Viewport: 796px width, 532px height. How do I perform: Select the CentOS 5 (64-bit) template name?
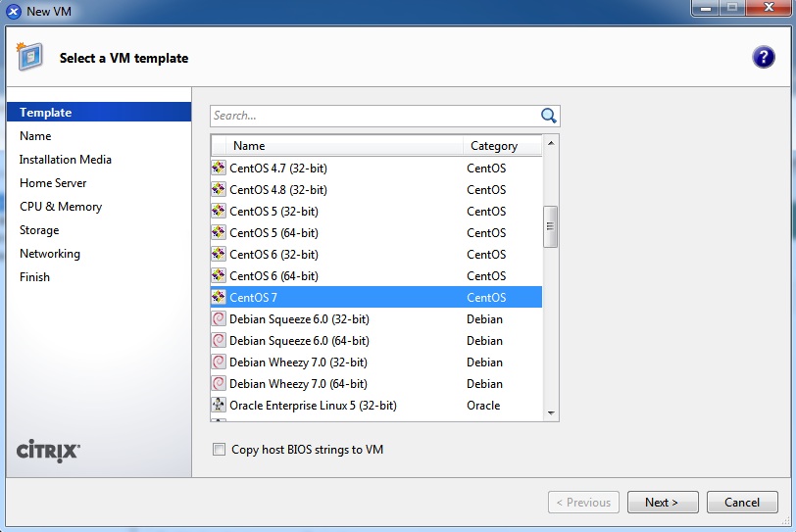(274, 233)
